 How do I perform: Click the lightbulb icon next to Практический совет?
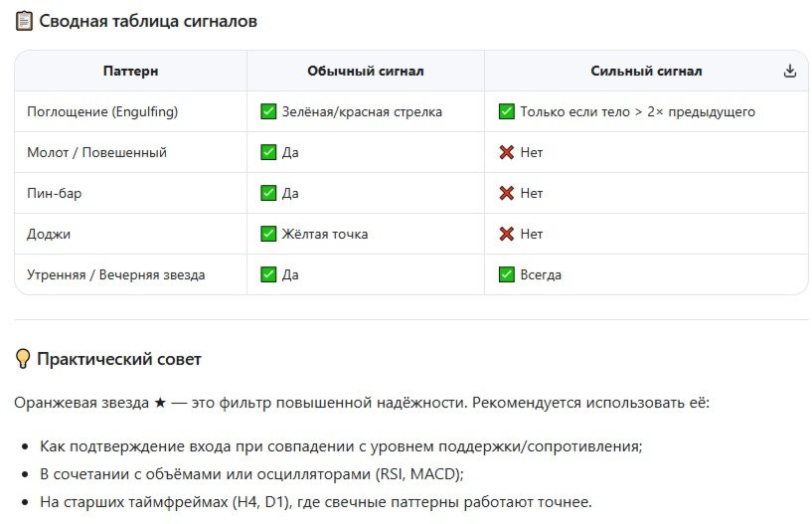[23, 359]
